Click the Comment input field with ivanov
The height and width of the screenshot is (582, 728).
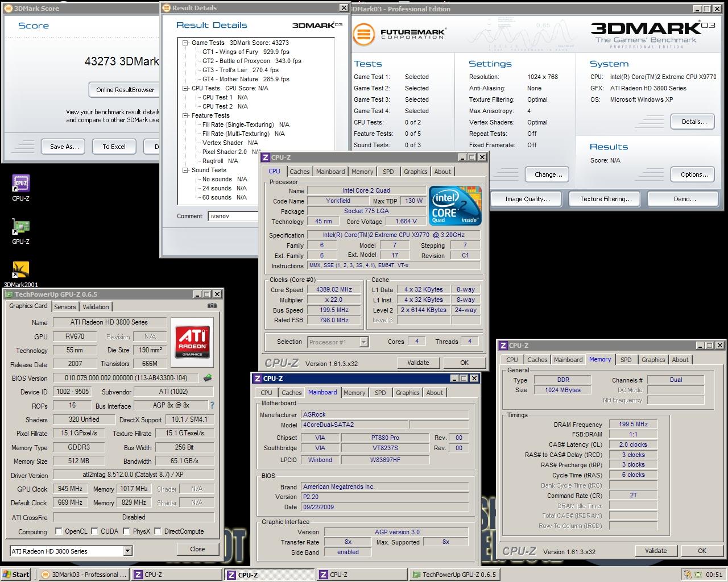(234, 216)
